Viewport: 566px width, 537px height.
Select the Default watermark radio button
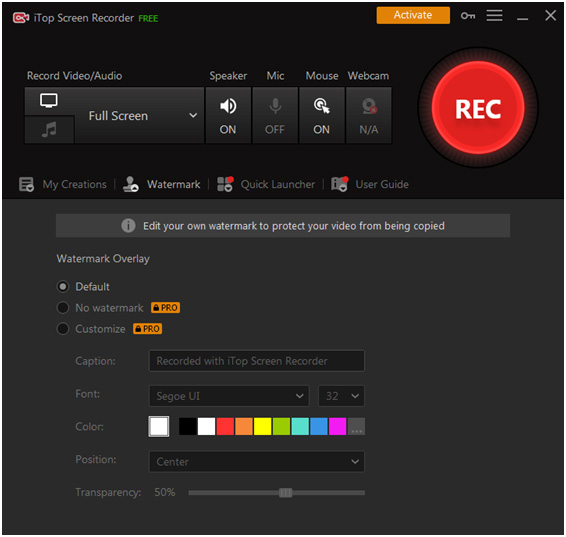click(63, 287)
